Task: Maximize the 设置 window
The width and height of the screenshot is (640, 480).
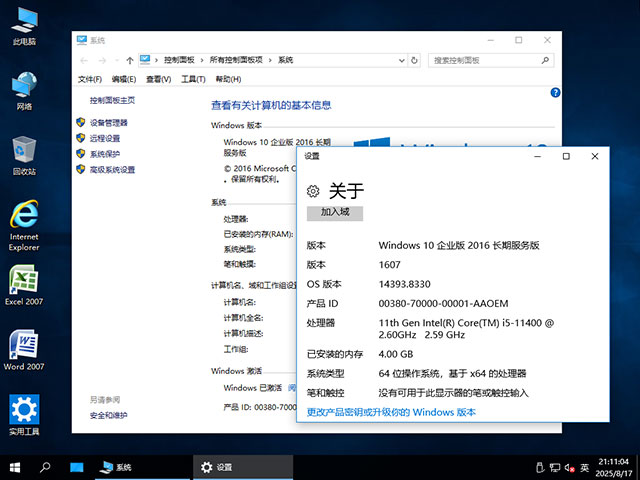Action: (566, 156)
